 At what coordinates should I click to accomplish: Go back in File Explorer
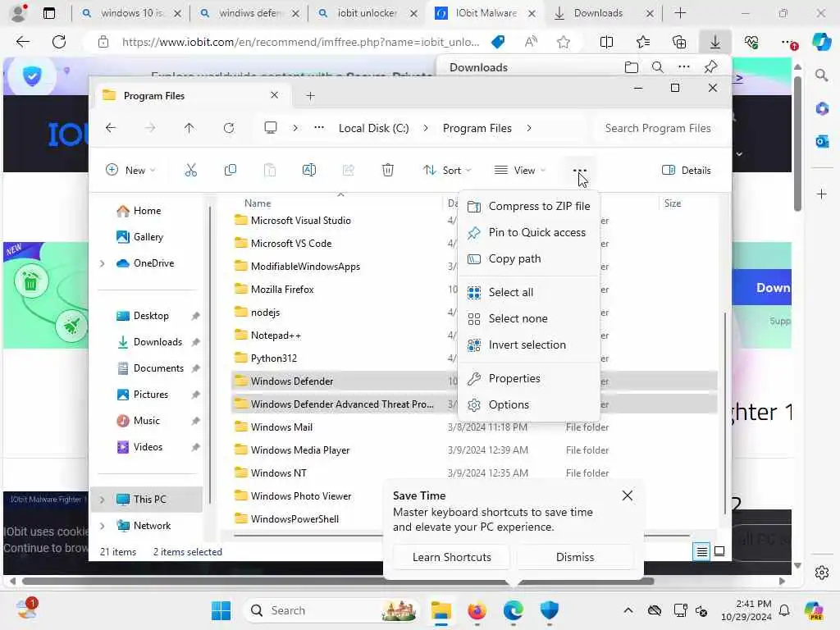click(111, 128)
